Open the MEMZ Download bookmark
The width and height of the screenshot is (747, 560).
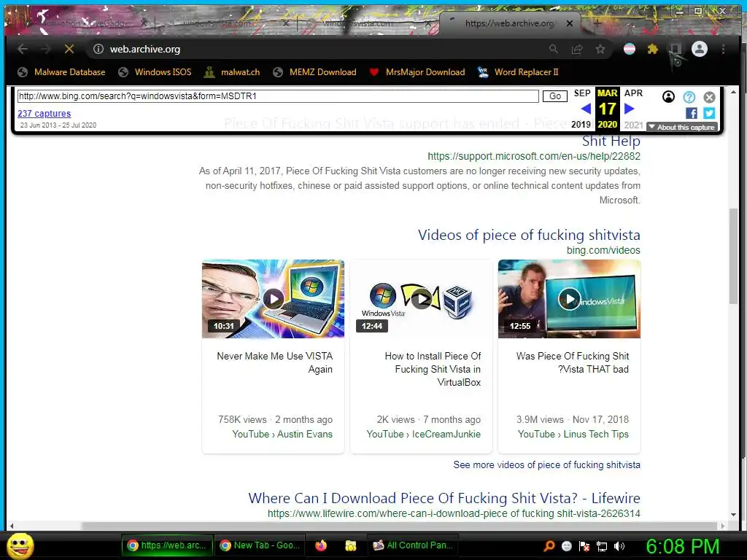point(314,72)
